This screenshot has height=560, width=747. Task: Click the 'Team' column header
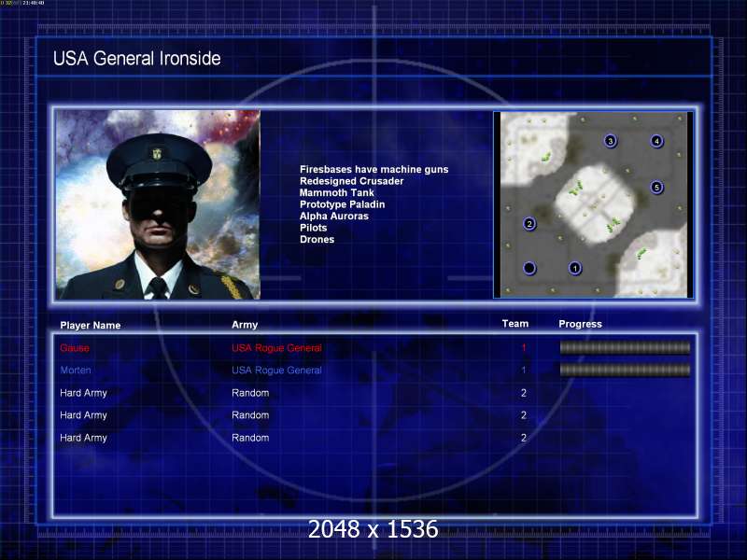[515, 324]
